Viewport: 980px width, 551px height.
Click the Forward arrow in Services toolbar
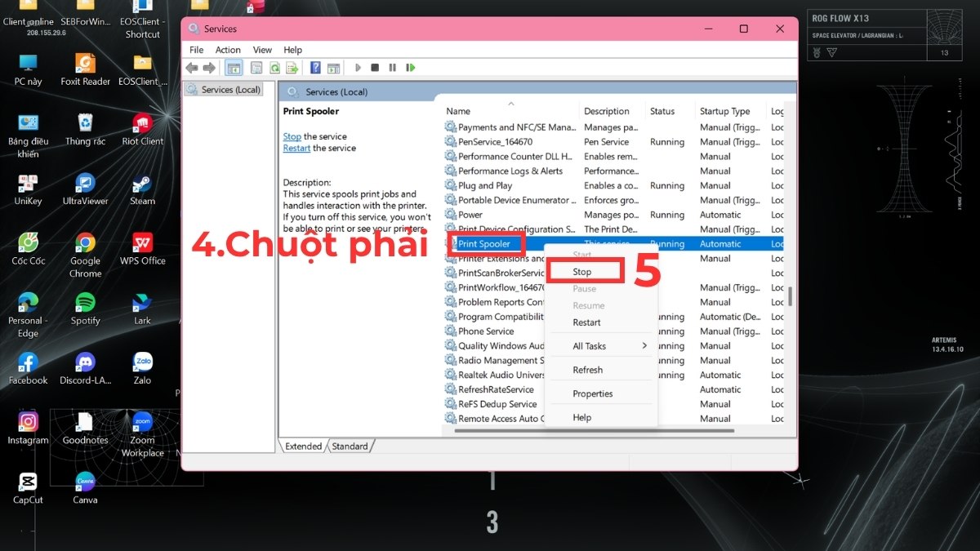click(x=209, y=68)
